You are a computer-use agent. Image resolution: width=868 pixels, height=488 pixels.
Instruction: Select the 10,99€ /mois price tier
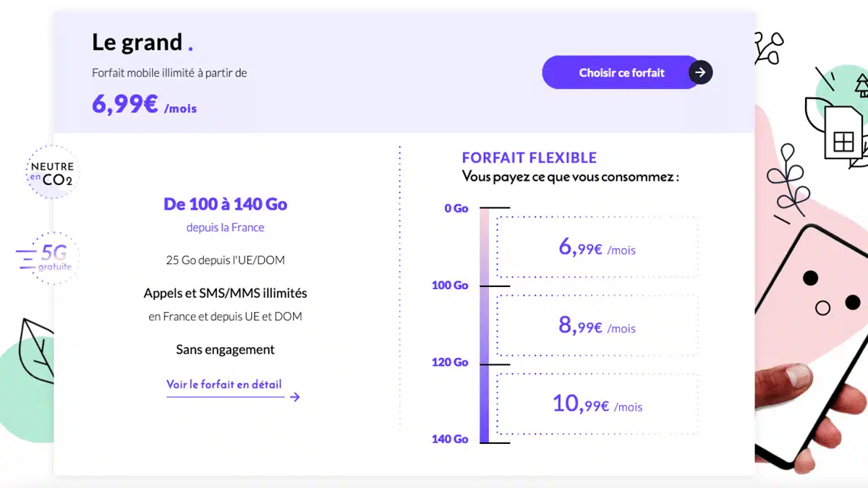coord(597,404)
